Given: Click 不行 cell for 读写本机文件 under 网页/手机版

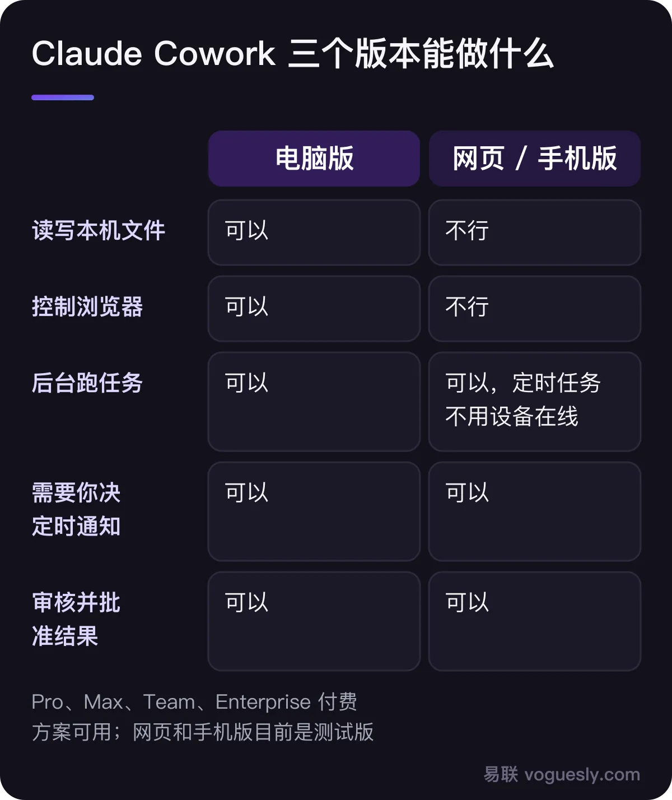Looking at the screenshot, I should click(x=535, y=232).
